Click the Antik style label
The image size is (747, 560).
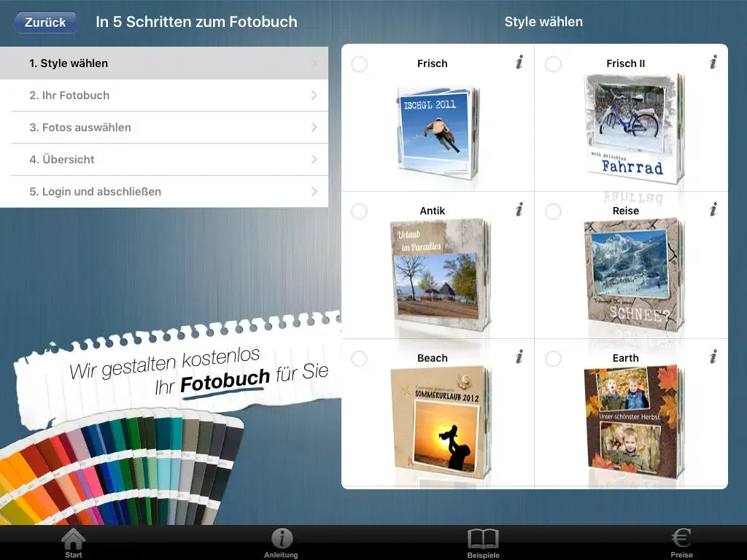432,211
